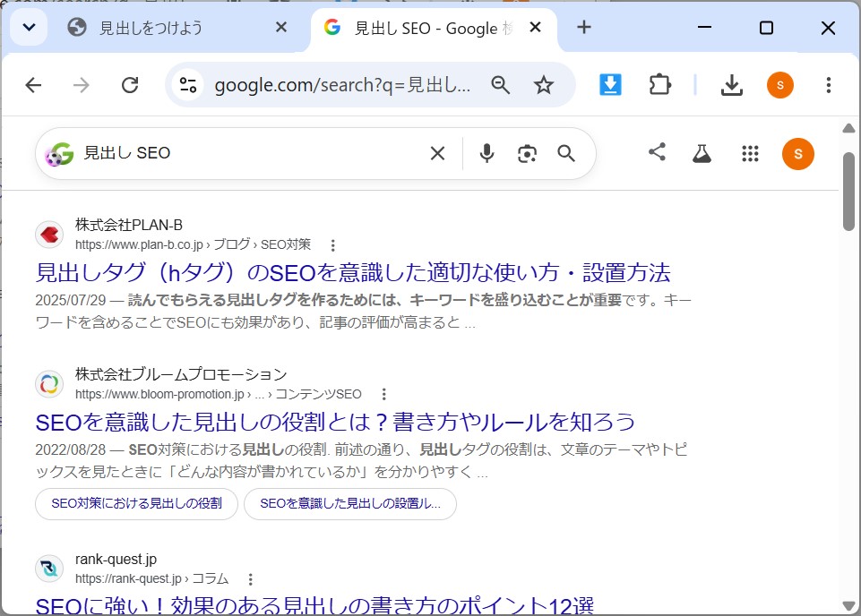Open the Google apps grid
This screenshot has height=616, width=861.
tap(750, 154)
